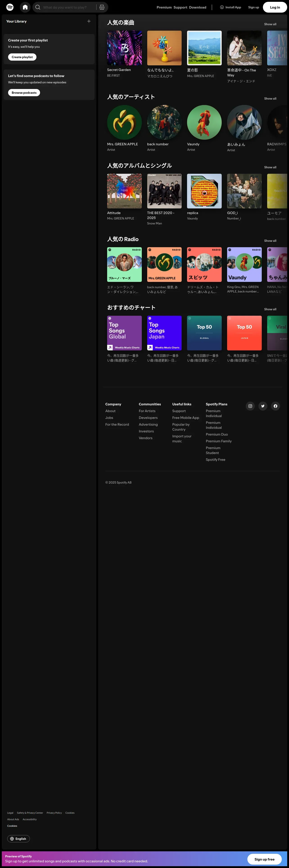This screenshot has height=868, width=289.
Task: Click the Browse podcasts button
Action: pyautogui.click(x=24, y=93)
